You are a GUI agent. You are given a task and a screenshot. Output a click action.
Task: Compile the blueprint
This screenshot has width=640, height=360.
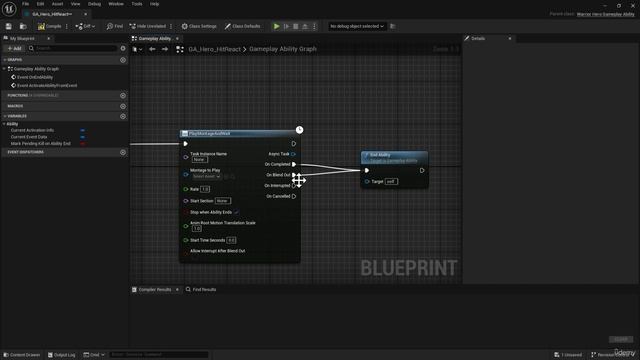click(x=49, y=26)
